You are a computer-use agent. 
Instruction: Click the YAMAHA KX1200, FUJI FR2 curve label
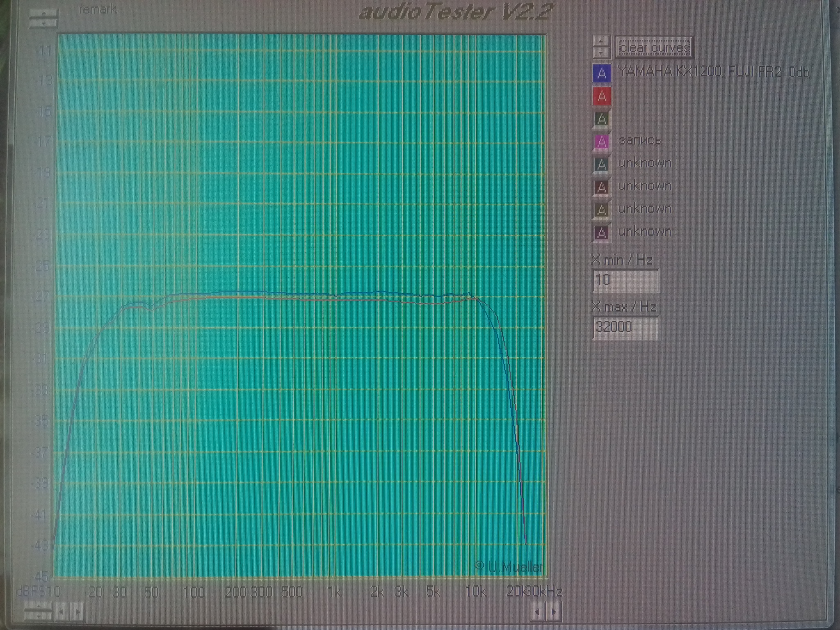713,72
